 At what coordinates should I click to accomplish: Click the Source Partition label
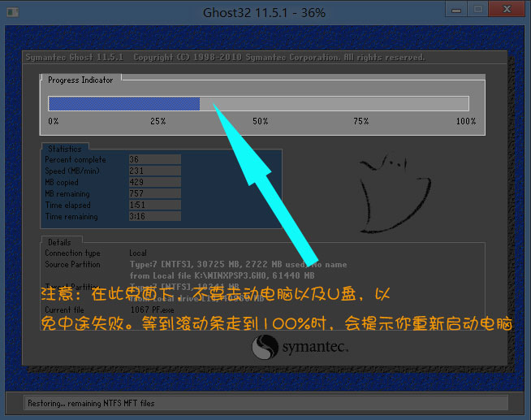pyautogui.click(x=72, y=264)
